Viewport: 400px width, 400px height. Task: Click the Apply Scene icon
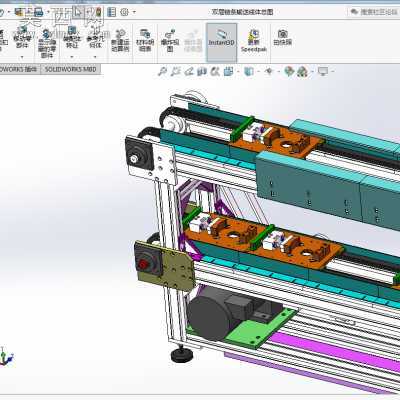pos(302,71)
